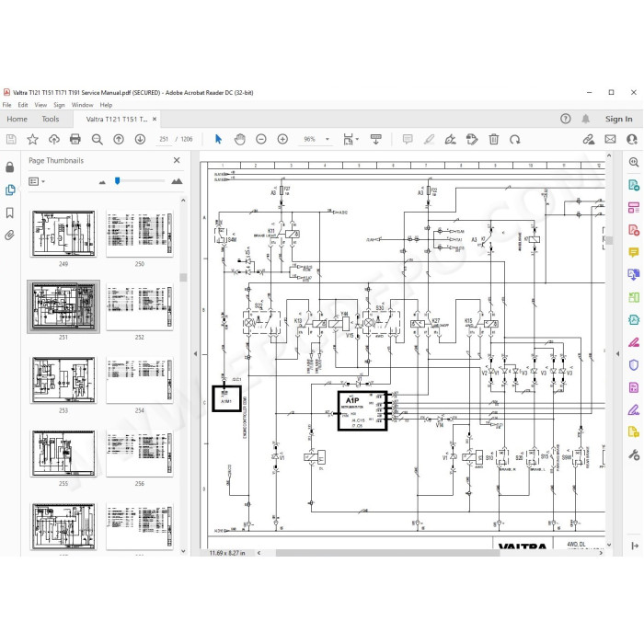The width and height of the screenshot is (644, 644).
Task: Activate the hand pan tool
Action: [240, 139]
